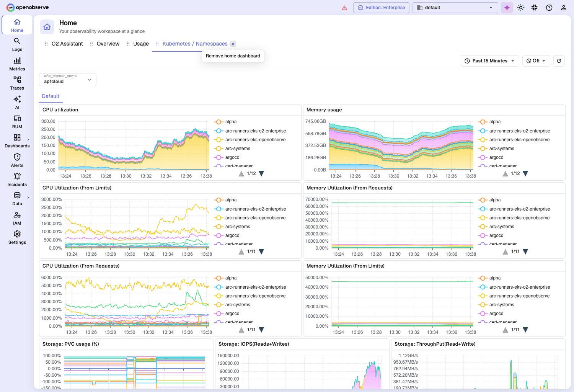Remove the Kubernetes / Namespaces home dashboard
The image size is (574, 392).
pyautogui.click(x=233, y=44)
